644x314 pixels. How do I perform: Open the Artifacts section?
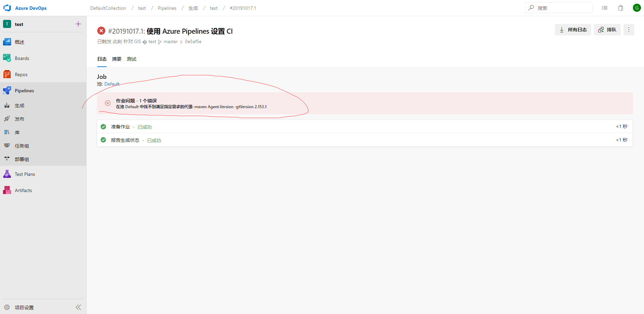pos(23,190)
